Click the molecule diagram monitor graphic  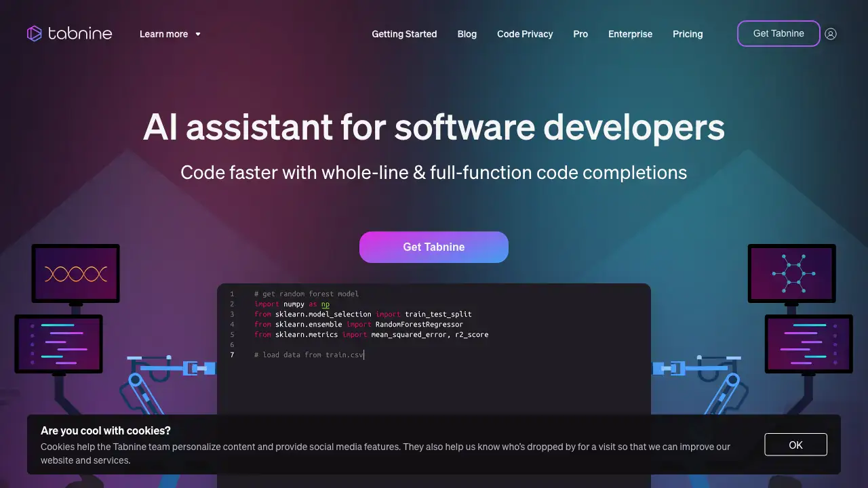[x=791, y=273]
